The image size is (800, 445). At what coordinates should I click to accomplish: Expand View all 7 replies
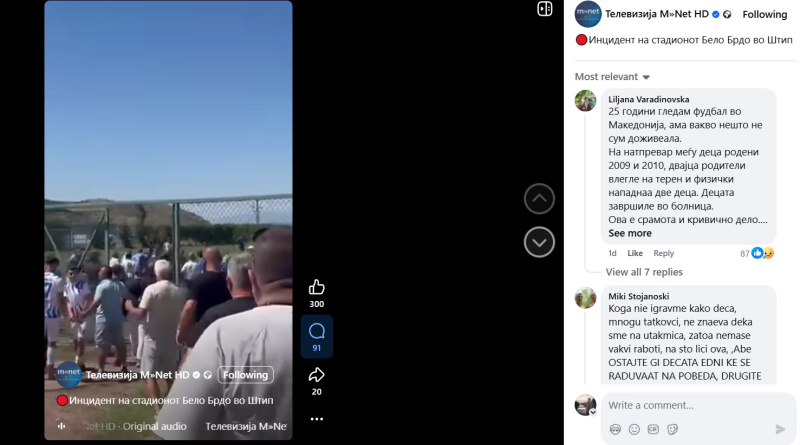click(x=644, y=272)
